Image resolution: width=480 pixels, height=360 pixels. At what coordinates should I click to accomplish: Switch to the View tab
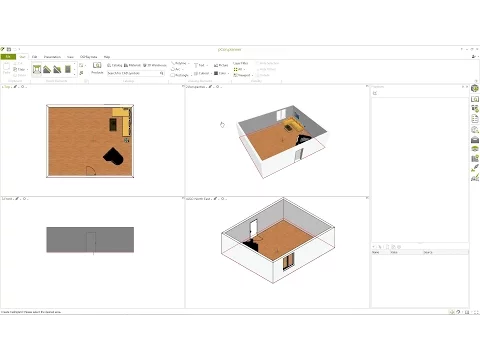[x=70, y=57]
